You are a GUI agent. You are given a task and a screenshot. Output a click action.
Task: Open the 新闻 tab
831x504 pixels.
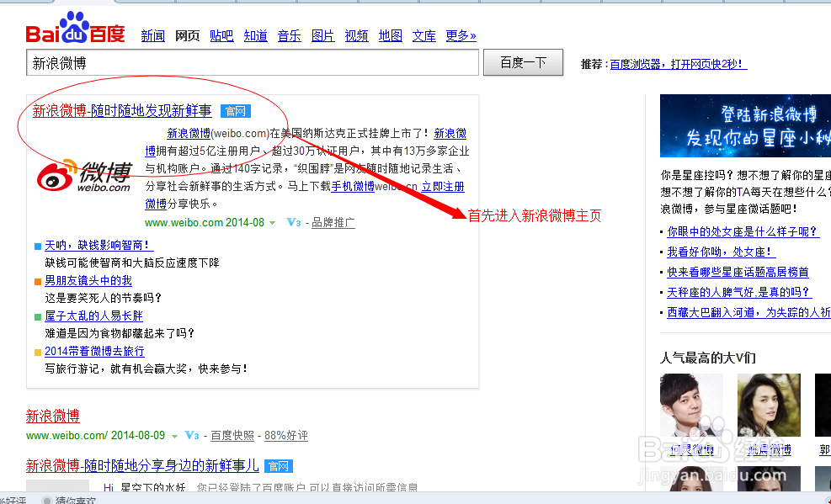[x=152, y=36]
